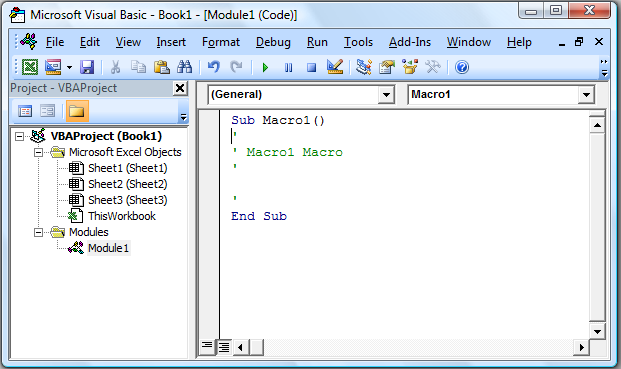The width and height of the screenshot is (621, 369).
Task: Click the 'End Sub' code line
Action: (x=259, y=216)
